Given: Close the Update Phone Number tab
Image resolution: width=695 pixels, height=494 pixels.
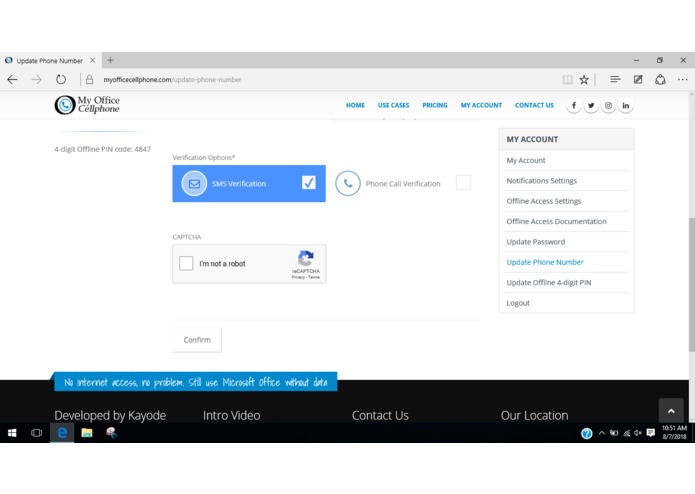Looking at the screenshot, I should [x=93, y=60].
